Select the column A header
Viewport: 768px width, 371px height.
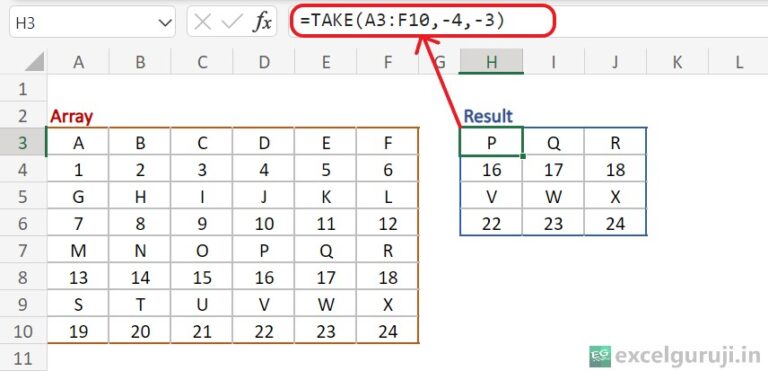[x=78, y=62]
